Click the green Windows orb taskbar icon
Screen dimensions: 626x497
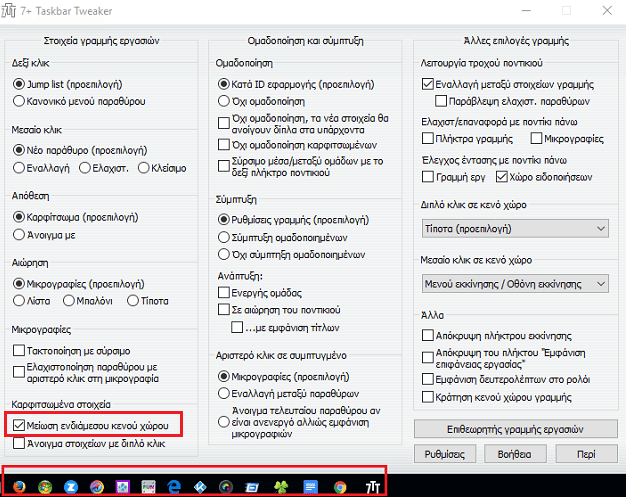pyautogui.click(x=45, y=487)
